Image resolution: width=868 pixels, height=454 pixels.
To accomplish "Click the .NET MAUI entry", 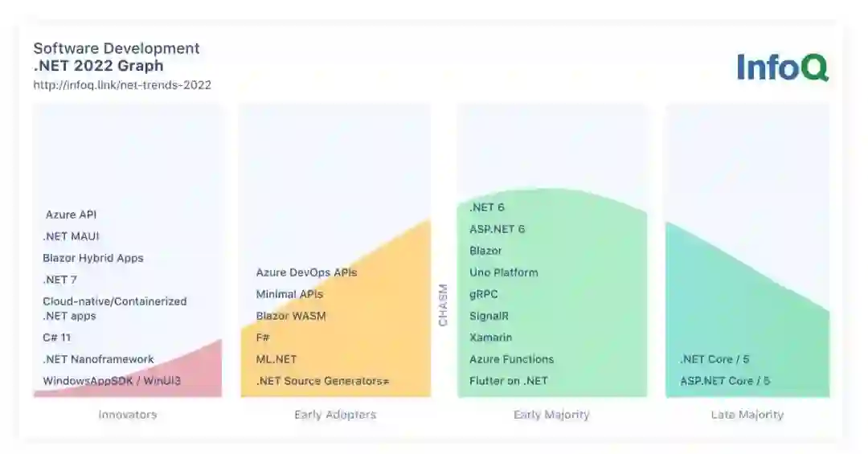I will [72, 236].
